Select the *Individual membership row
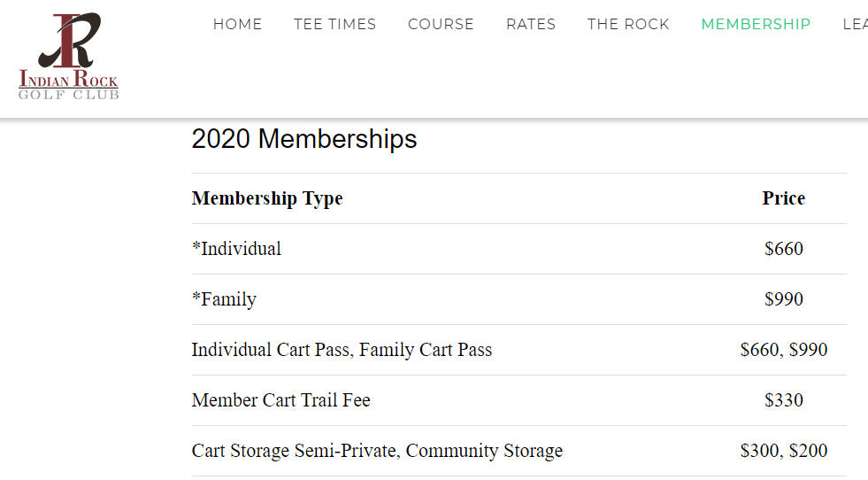Image resolution: width=868 pixels, height=480 pixels. point(519,249)
